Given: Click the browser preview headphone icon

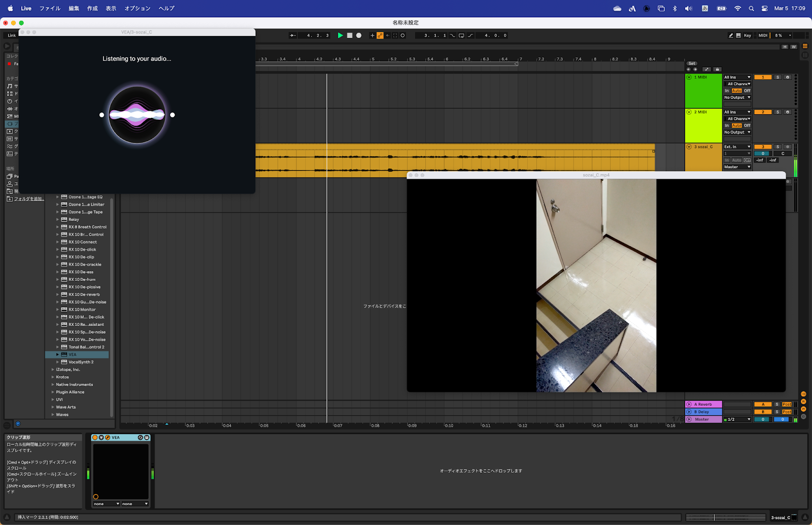Looking at the screenshot, I should coord(18,423).
